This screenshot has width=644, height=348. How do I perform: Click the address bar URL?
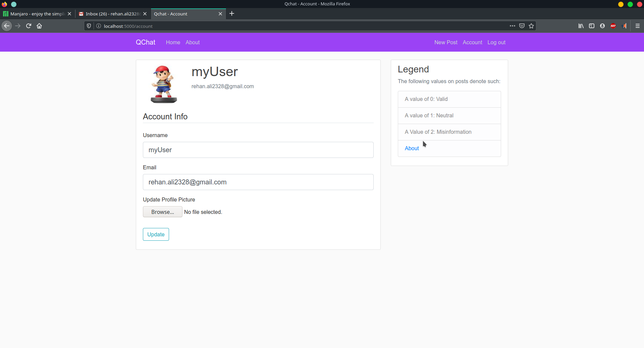click(x=128, y=26)
